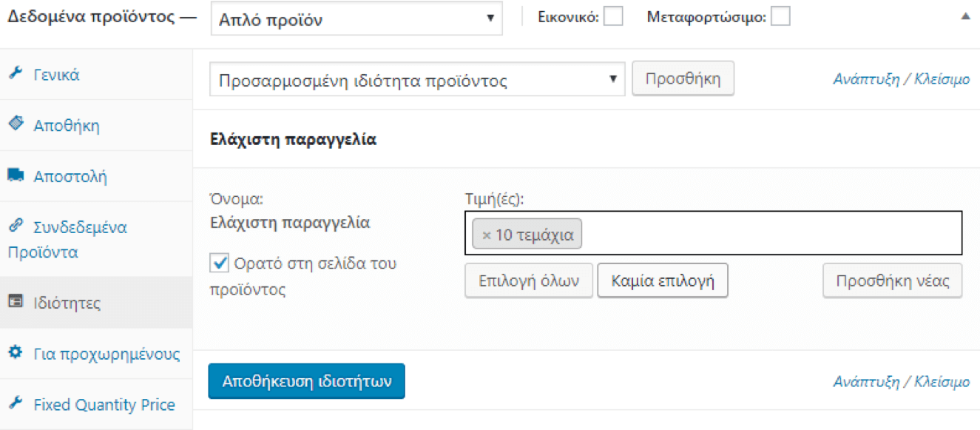The image size is (980, 430).
Task: Enable the Εικονικό checkbox
Action: click(612, 16)
